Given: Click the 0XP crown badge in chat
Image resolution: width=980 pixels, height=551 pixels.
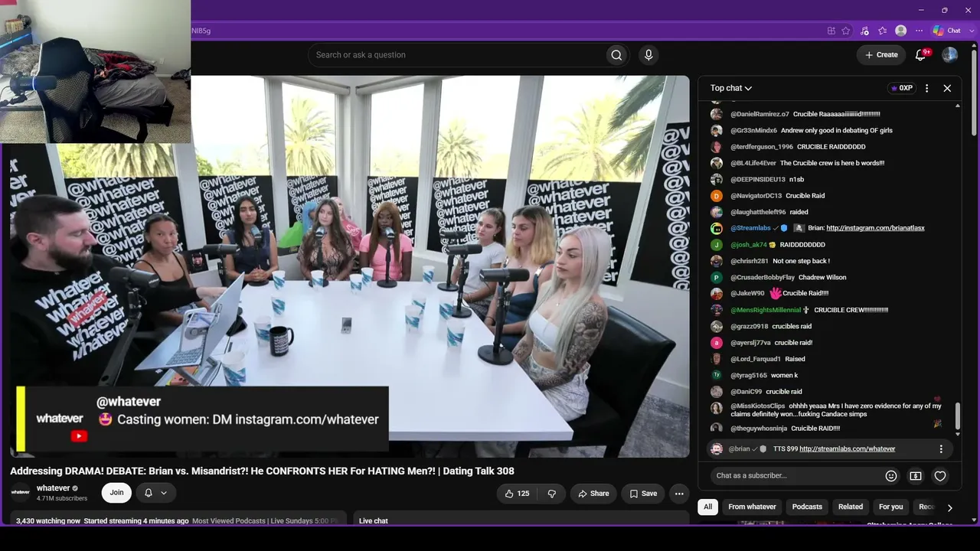Looking at the screenshot, I should (901, 88).
